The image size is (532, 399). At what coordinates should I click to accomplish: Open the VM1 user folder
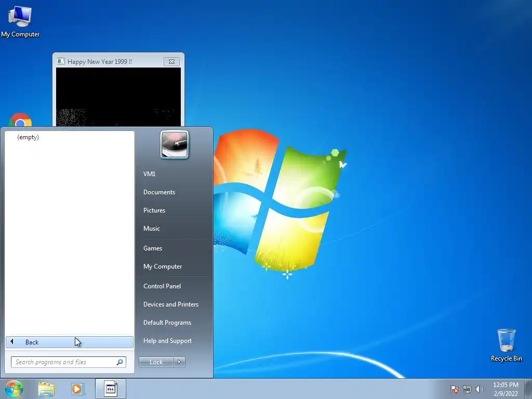click(149, 174)
